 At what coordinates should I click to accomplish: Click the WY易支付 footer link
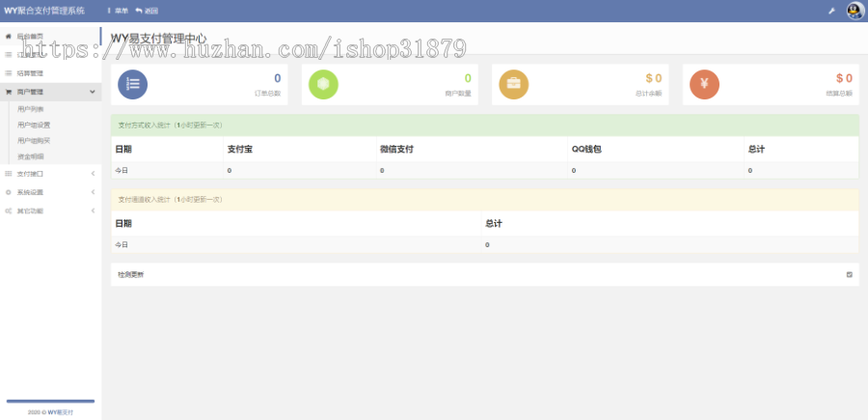click(x=61, y=412)
